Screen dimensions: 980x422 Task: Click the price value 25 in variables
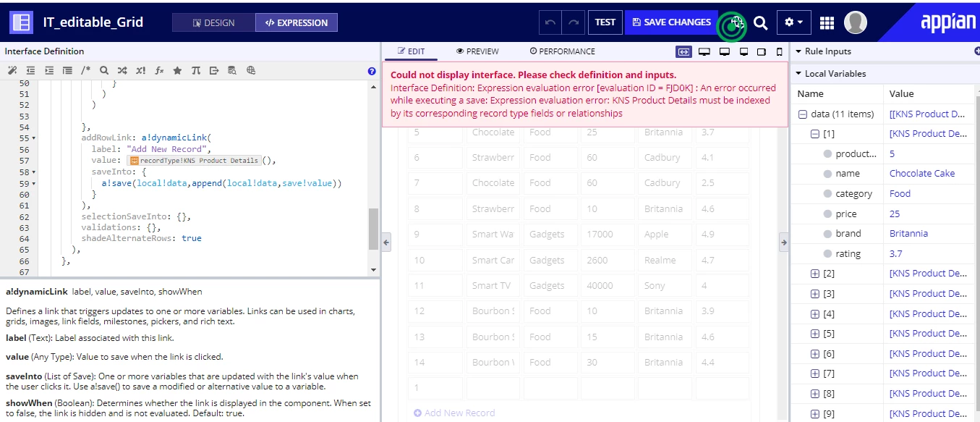(895, 214)
